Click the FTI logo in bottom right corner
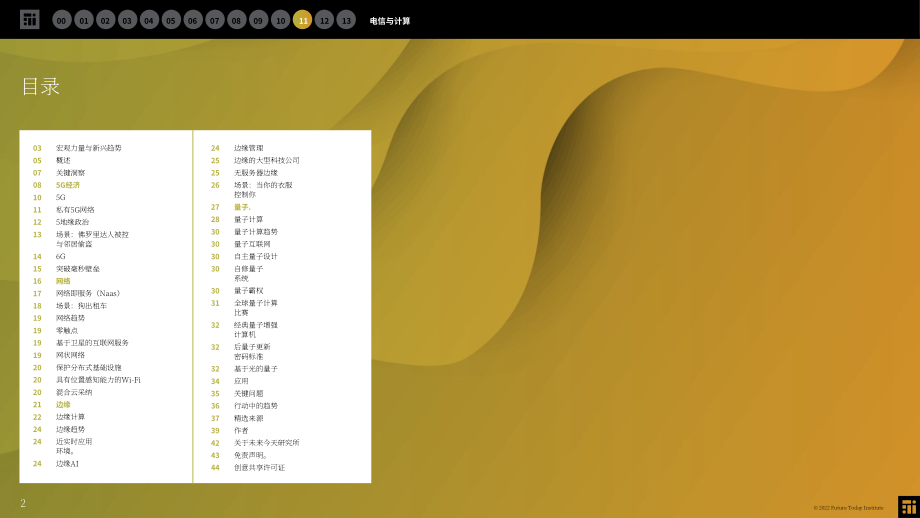920x518 pixels. tap(909, 507)
